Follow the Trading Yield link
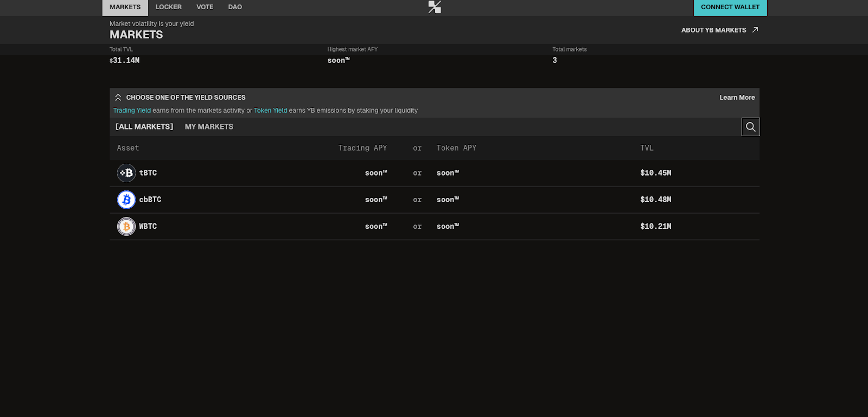The image size is (868, 417). (132, 111)
